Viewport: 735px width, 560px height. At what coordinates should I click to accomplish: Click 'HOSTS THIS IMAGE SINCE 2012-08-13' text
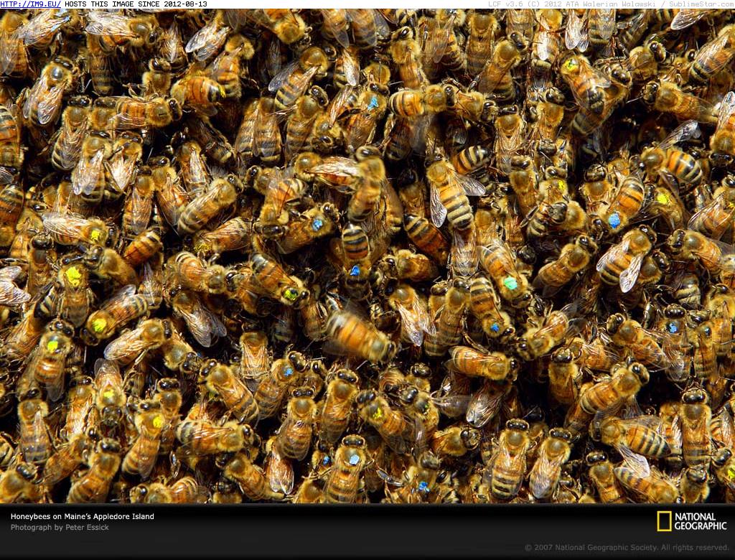click(x=136, y=4)
